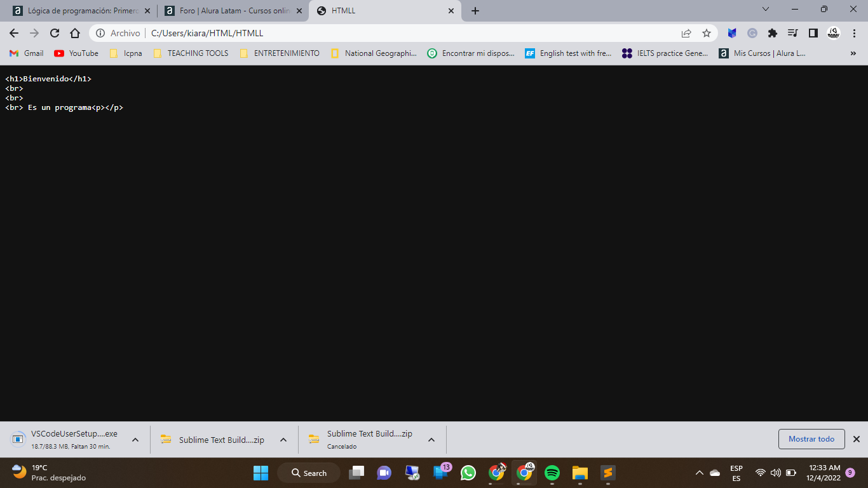Close the HTMLL tab
This screenshot has height=488, width=868.
(451, 11)
